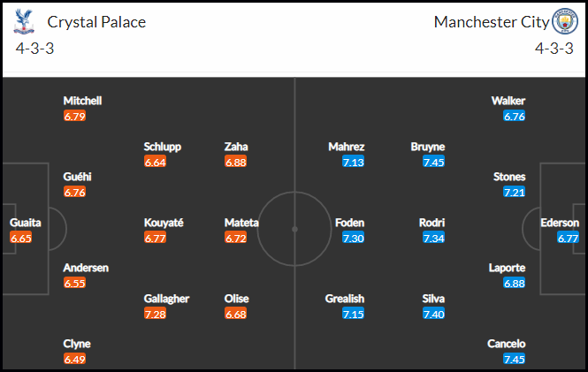Select goalkeeper Ederson
Image resolution: width=588 pixels, height=372 pixels.
tap(560, 223)
